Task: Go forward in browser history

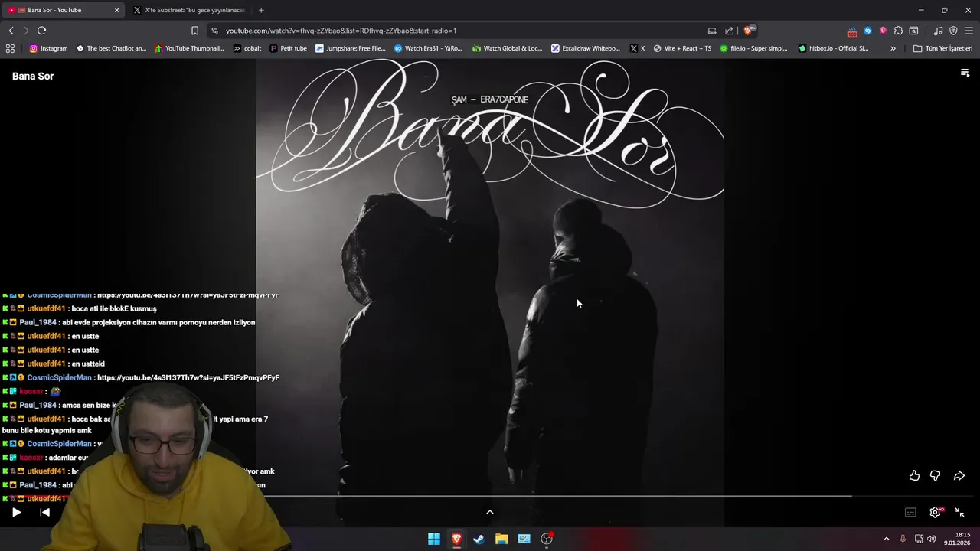Action: [26, 31]
